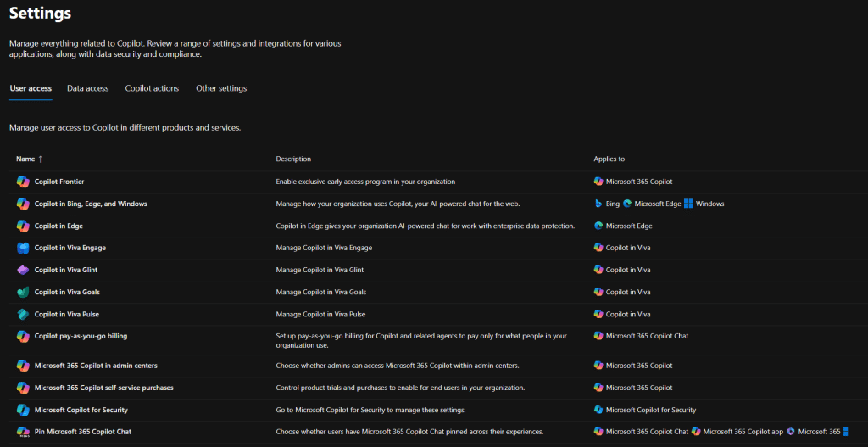
Task: Click the pay-as-you-go billing Copilot icon
Action: [23, 336]
